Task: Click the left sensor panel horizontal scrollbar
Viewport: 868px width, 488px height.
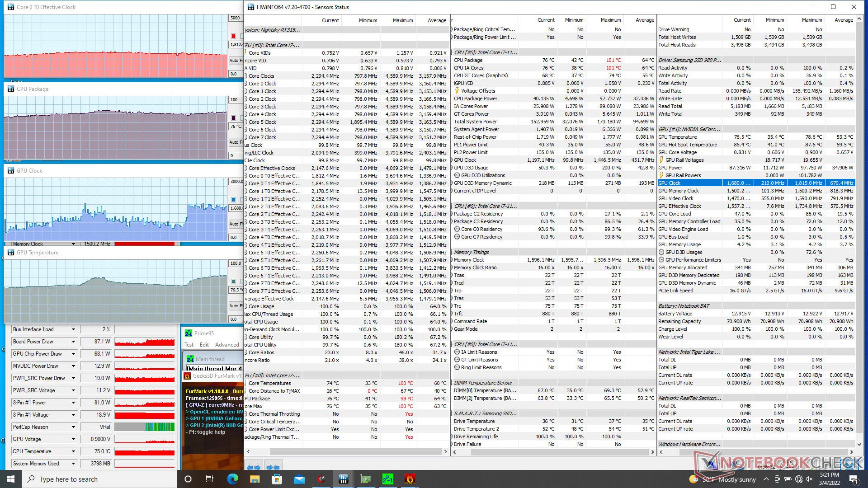Action: pos(347,452)
